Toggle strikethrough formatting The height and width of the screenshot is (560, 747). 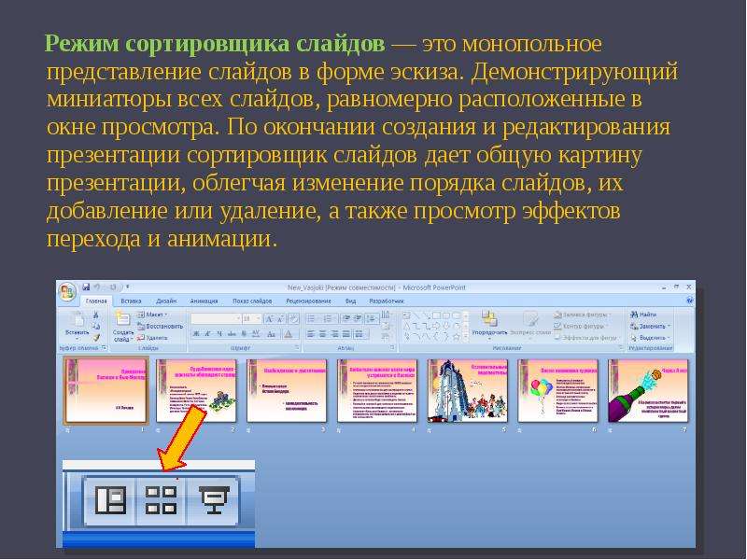[232, 334]
